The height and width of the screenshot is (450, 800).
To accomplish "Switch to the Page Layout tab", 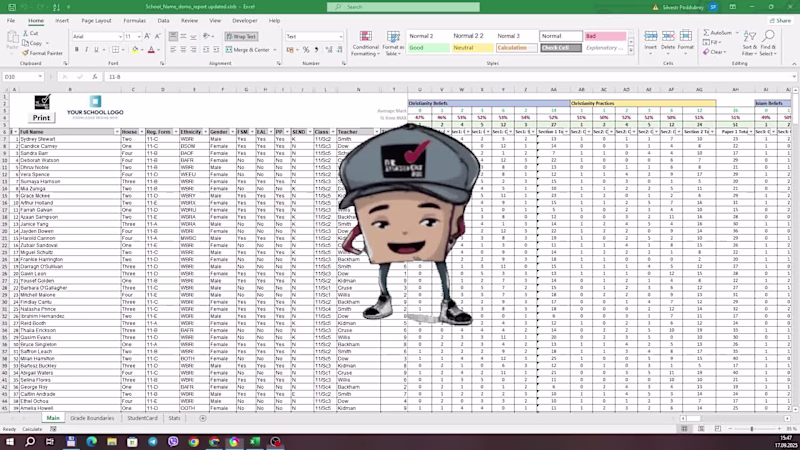I will point(96,20).
